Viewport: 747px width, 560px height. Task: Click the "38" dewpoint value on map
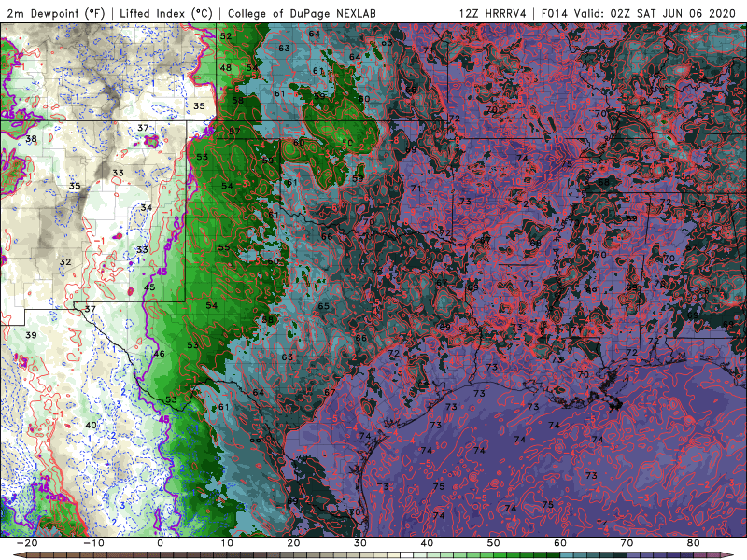(x=31, y=138)
